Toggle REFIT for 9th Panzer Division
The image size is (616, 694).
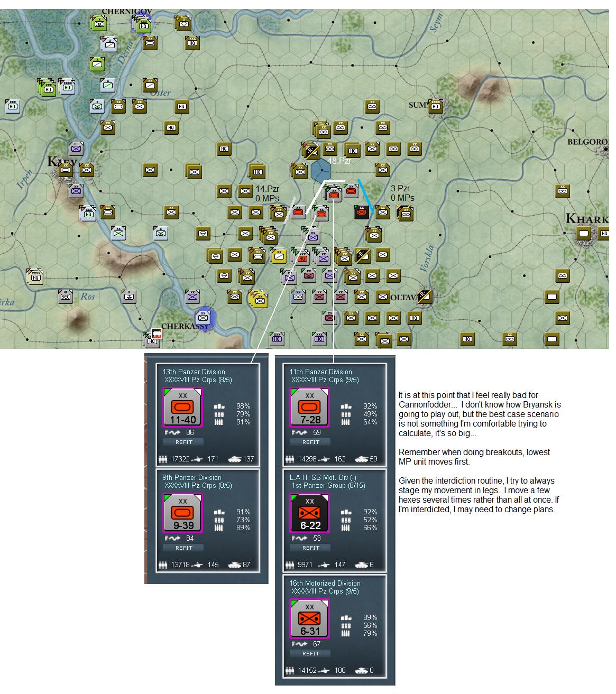(x=183, y=548)
